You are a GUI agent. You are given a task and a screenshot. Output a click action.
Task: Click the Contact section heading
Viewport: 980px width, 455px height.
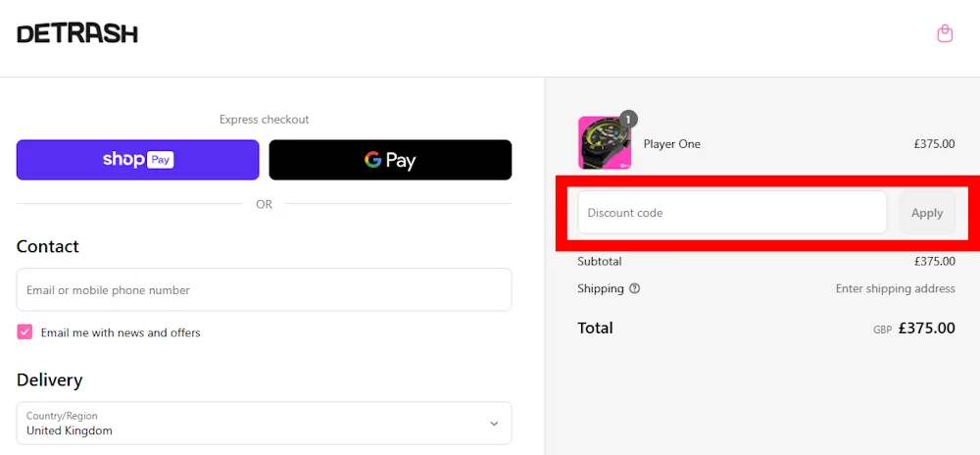pos(48,246)
